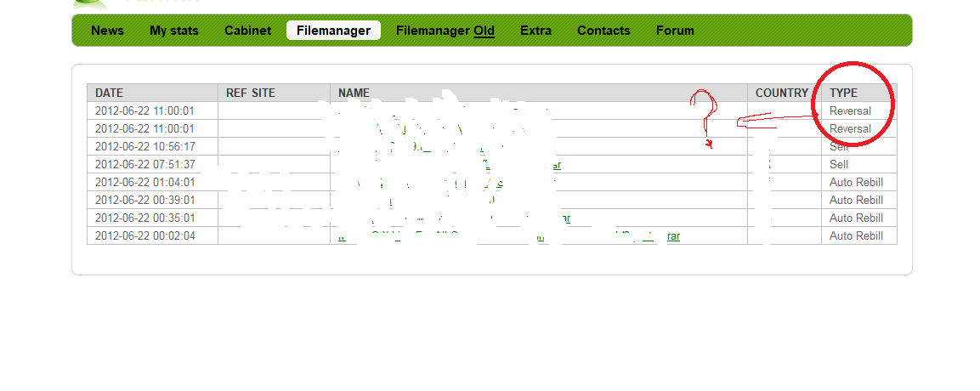Image resolution: width=980 pixels, height=391 pixels.
Task: Click the NAME column header
Action: [354, 93]
